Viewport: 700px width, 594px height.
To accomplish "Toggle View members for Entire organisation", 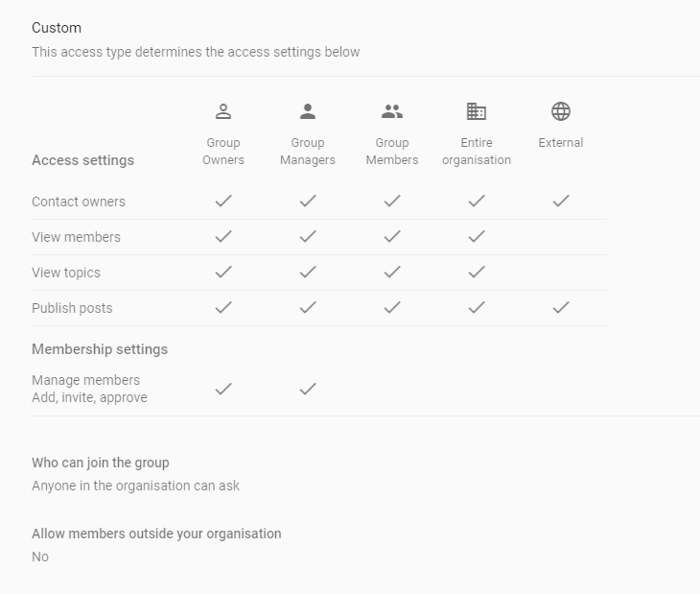I will coord(477,237).
